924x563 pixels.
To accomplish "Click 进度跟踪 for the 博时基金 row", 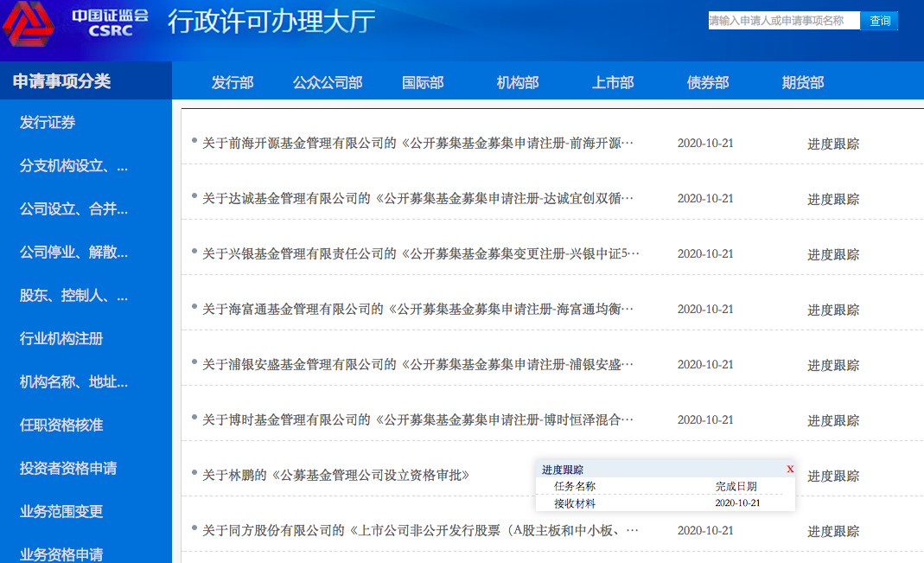I will (x=833, y=421).
